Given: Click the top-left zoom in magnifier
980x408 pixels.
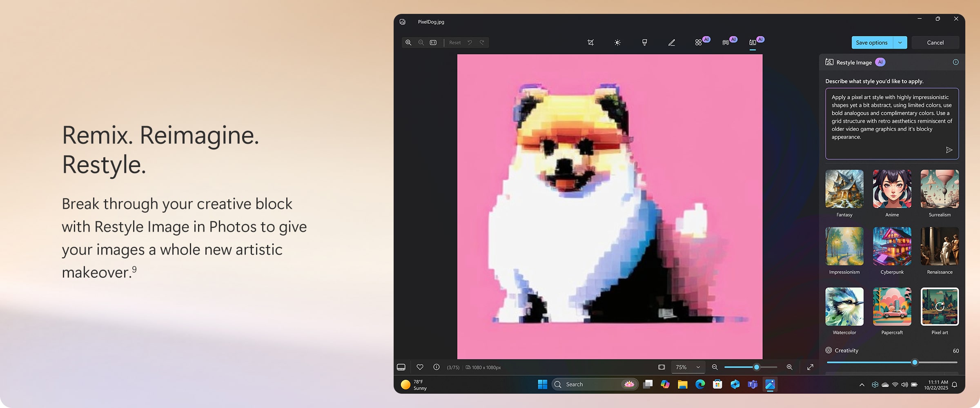Looking at the screenshot, I should pos(408,42).
